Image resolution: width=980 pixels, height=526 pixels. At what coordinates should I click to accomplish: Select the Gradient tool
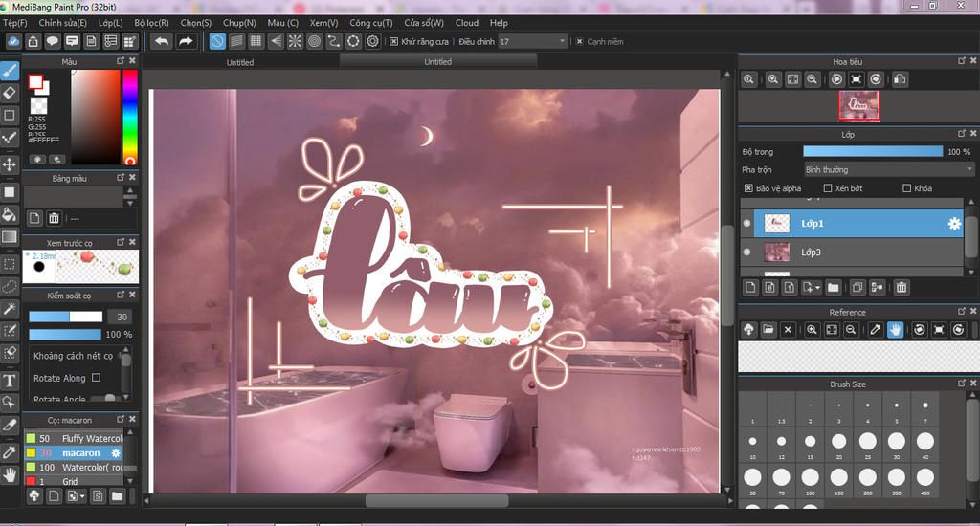click(10, 237)
